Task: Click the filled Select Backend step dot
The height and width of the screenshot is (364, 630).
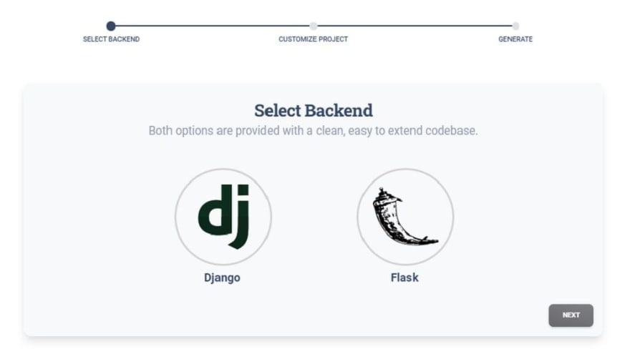Action: coord(111,26)
